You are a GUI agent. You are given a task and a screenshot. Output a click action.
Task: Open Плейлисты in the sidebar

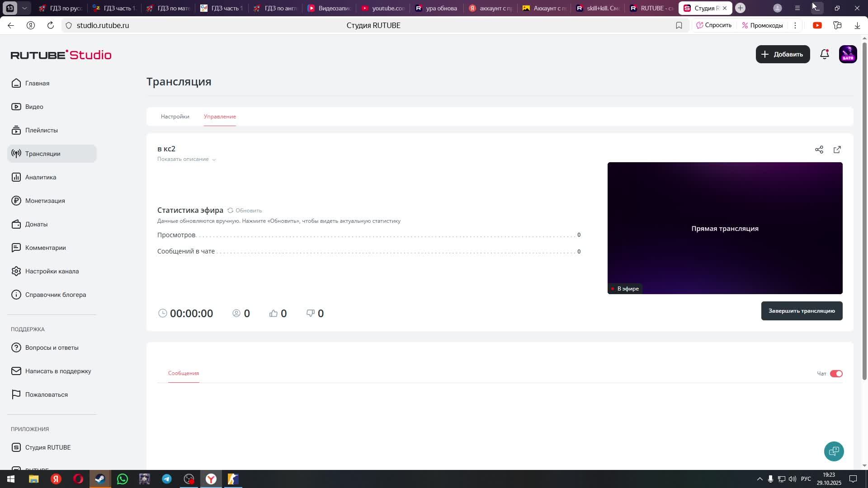coord(52,130)
